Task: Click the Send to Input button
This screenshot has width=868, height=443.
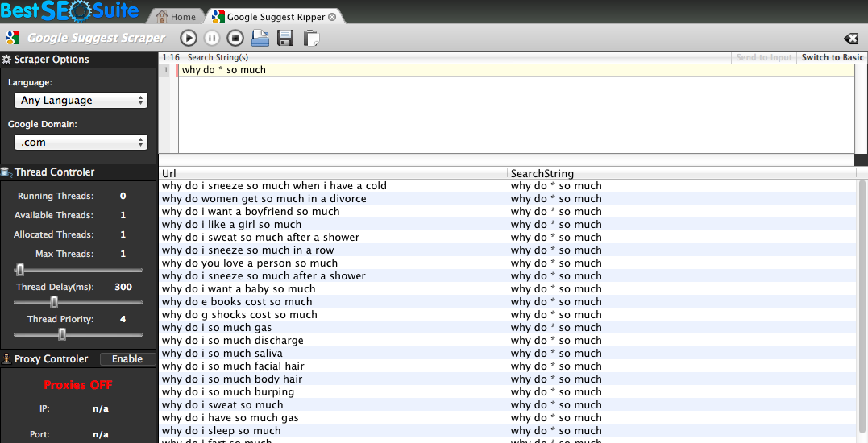Action: [x=764, y=57]
